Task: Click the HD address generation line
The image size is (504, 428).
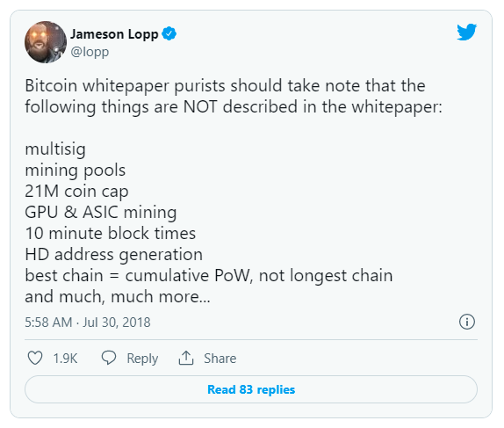Action: click(x=113, y=255)
